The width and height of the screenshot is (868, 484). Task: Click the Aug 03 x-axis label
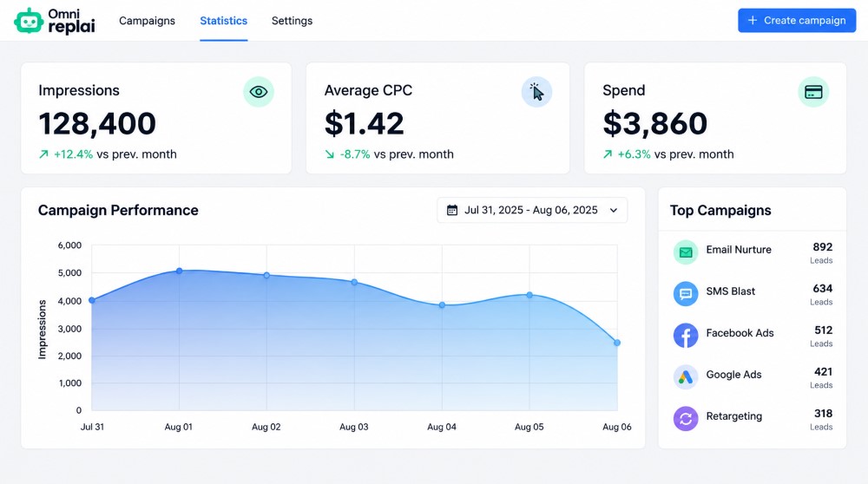point(354,427)
